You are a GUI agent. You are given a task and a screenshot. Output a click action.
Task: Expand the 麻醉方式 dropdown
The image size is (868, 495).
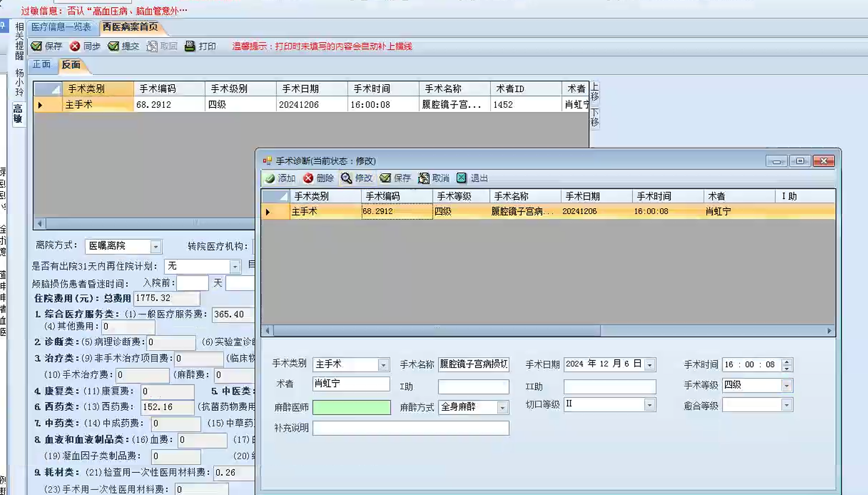[502, 407]
